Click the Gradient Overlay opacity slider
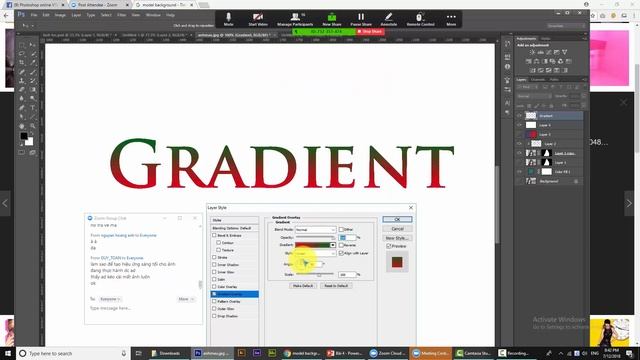 316,238
